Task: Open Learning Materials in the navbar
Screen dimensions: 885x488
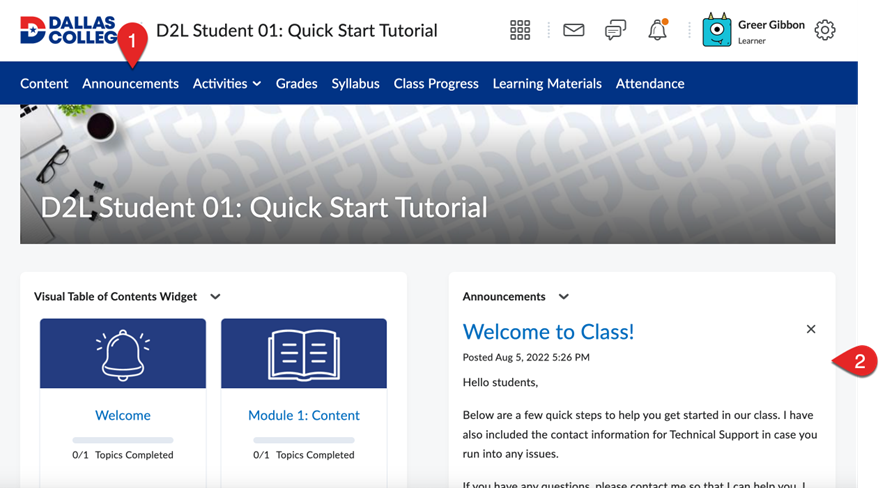Action: coord(547,83)
